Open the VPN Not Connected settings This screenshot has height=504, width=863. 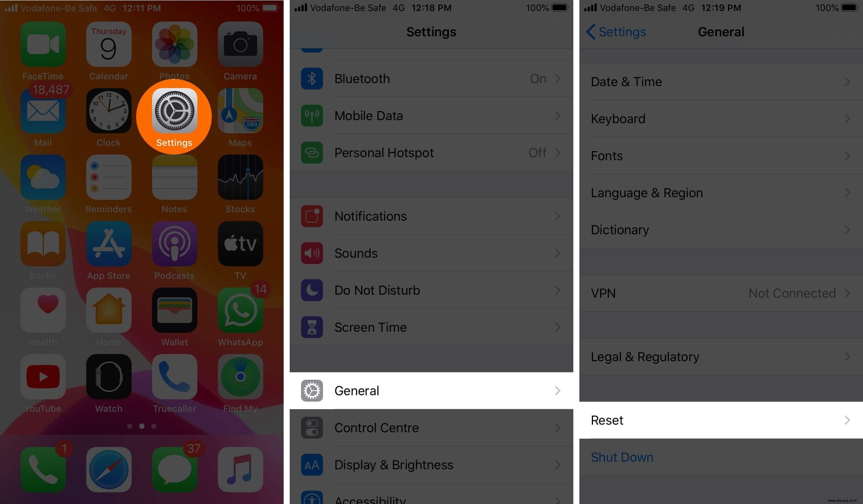[720, 293]
